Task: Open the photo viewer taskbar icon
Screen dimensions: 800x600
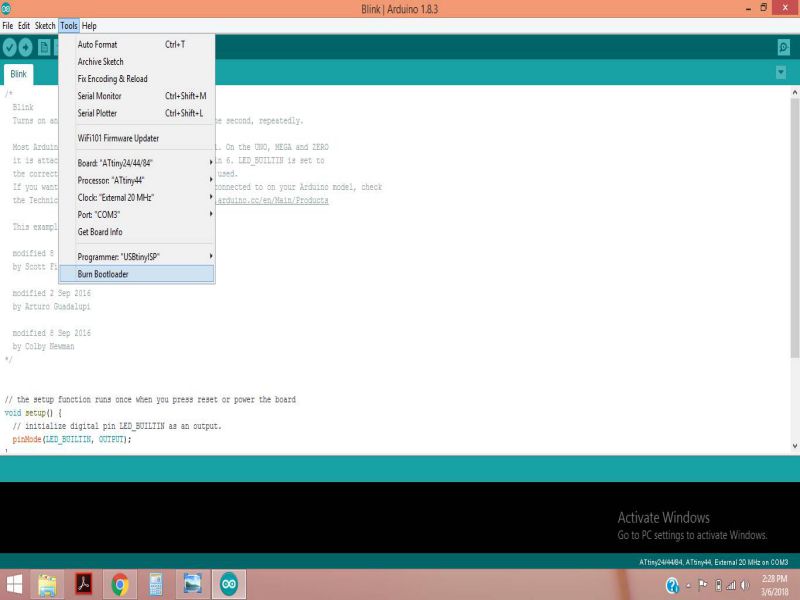Action: pos(192,585)
